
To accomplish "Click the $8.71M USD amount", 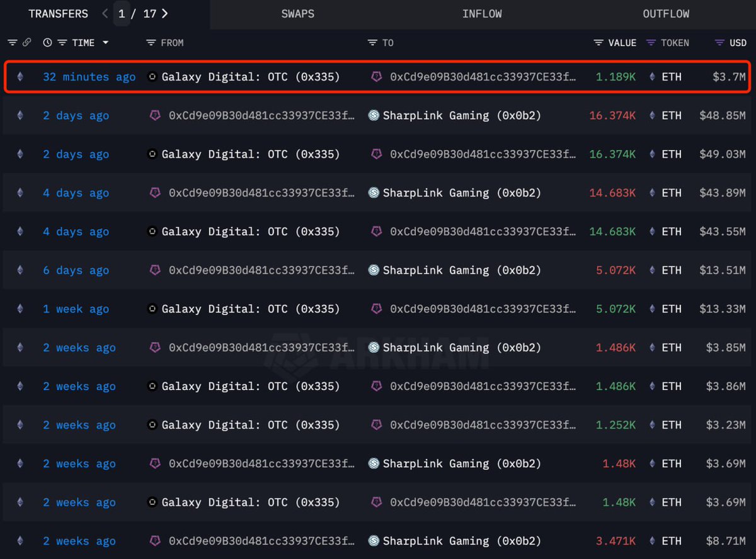I will pos(726,541).
